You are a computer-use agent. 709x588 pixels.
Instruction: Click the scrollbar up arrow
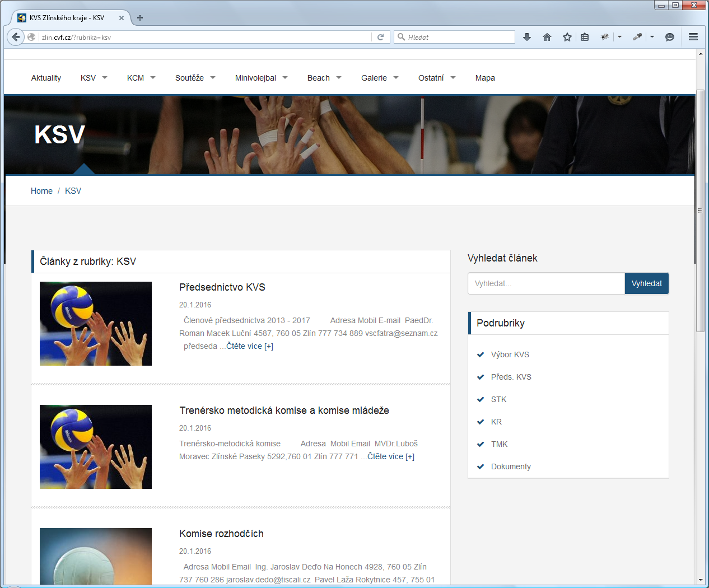tap(700, 54)
